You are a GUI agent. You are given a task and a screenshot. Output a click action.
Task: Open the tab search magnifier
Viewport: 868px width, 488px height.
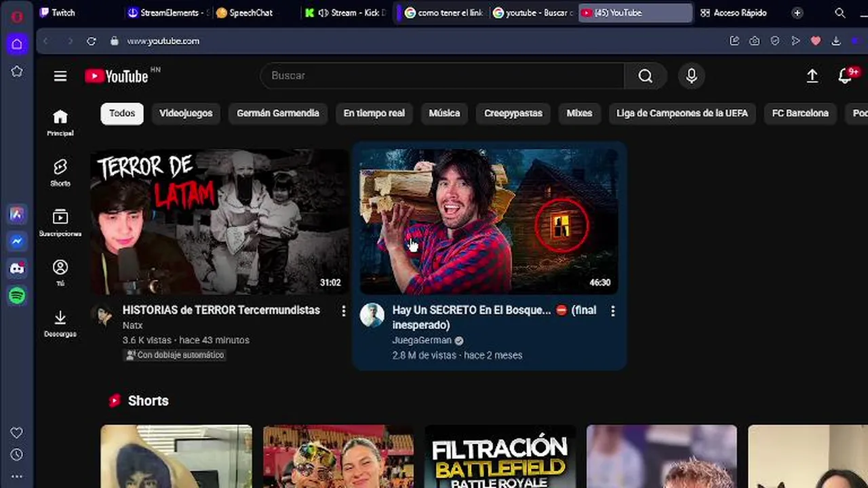tap(840, 13)
